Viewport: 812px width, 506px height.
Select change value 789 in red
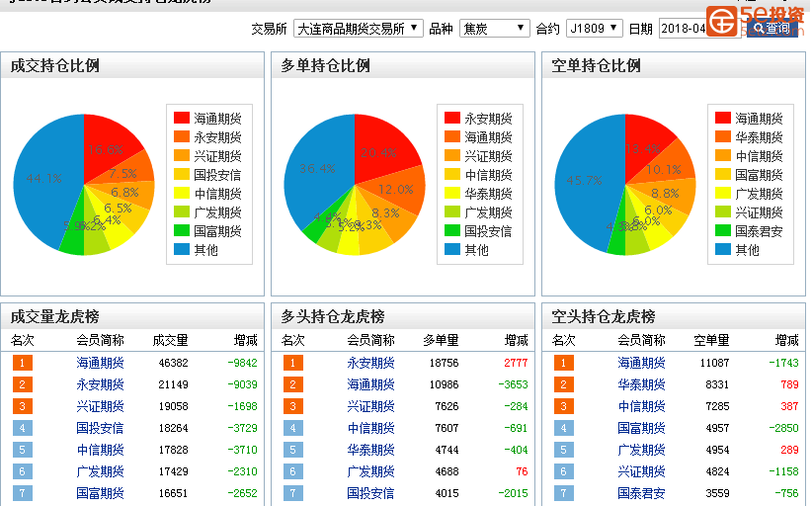789,384
